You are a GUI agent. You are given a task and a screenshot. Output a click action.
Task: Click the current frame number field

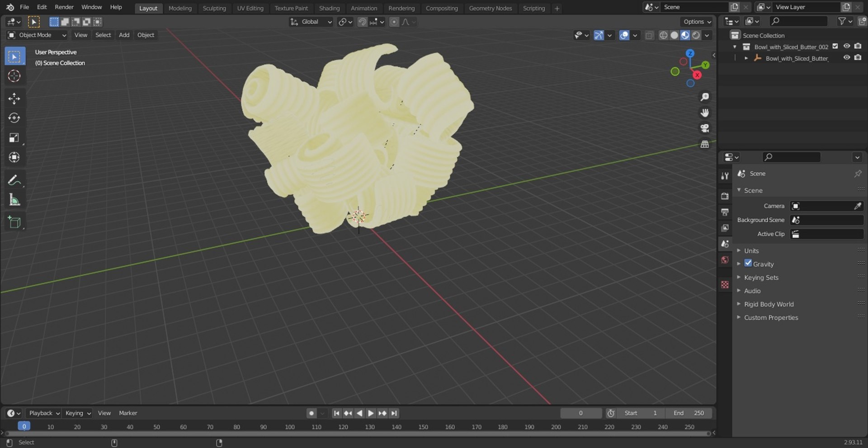tap(581, 413)
